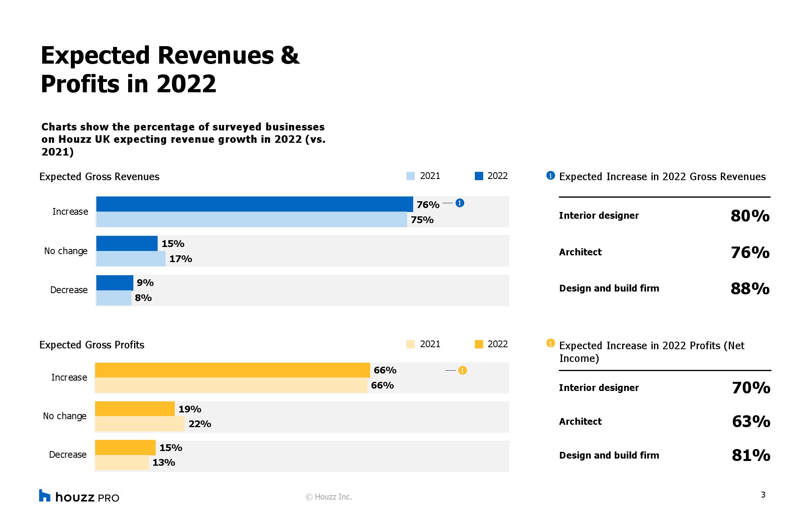Select the 76% revenue Increase bar
This screenshot has width=812, height=525.
(254, 204)
